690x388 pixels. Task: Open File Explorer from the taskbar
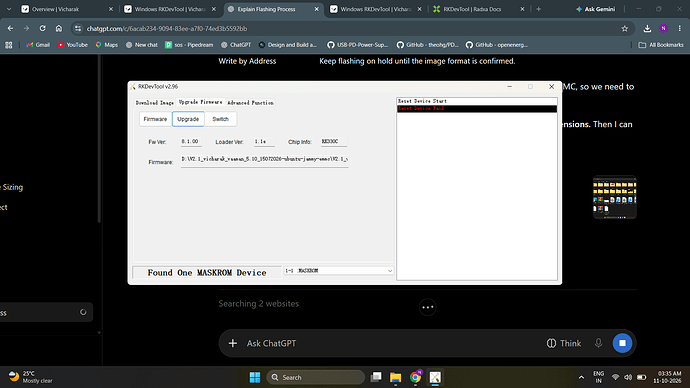(x=395, y=377)
